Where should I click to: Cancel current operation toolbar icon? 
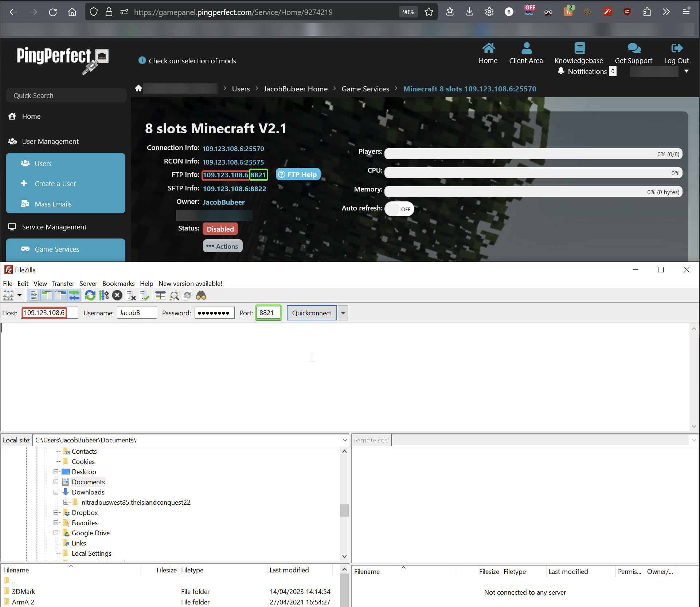click(117, 295)
